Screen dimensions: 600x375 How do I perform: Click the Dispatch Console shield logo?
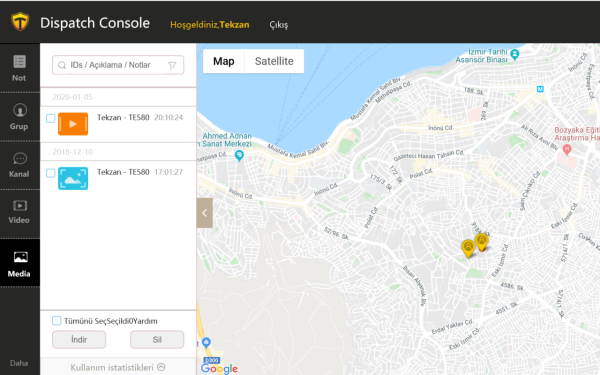click(20, 21)
